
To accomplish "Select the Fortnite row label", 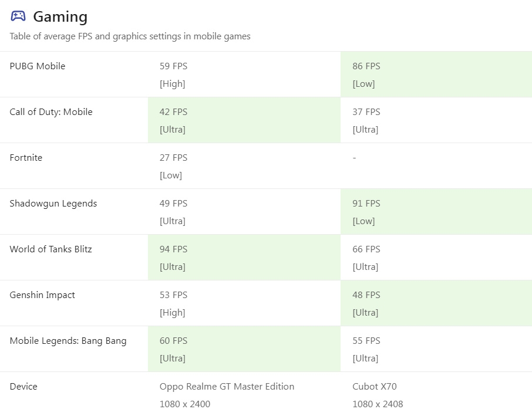I will pos(26,158).
